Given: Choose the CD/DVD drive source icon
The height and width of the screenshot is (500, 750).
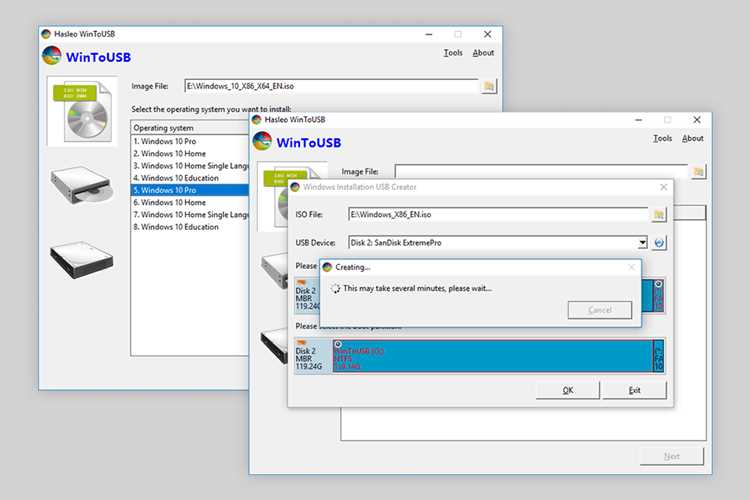Looking at the screenshot, I should point(82,185).
